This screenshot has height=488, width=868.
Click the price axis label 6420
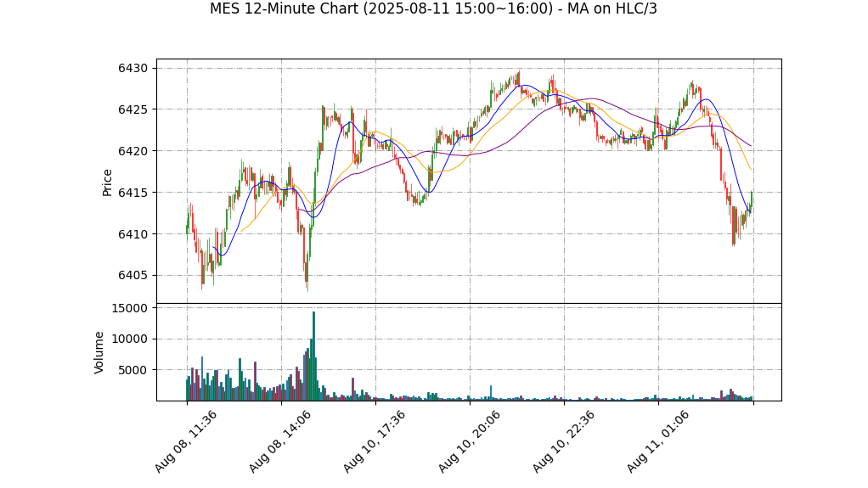[x=132, y=151]
